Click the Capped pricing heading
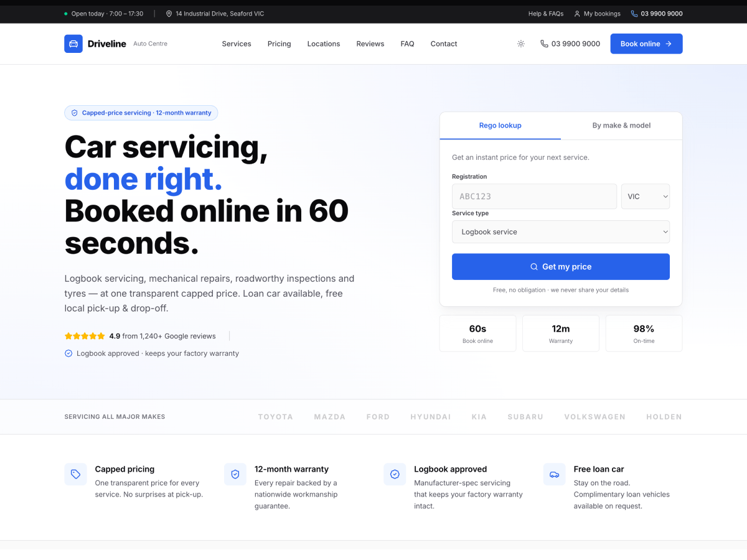 point(125,469)
